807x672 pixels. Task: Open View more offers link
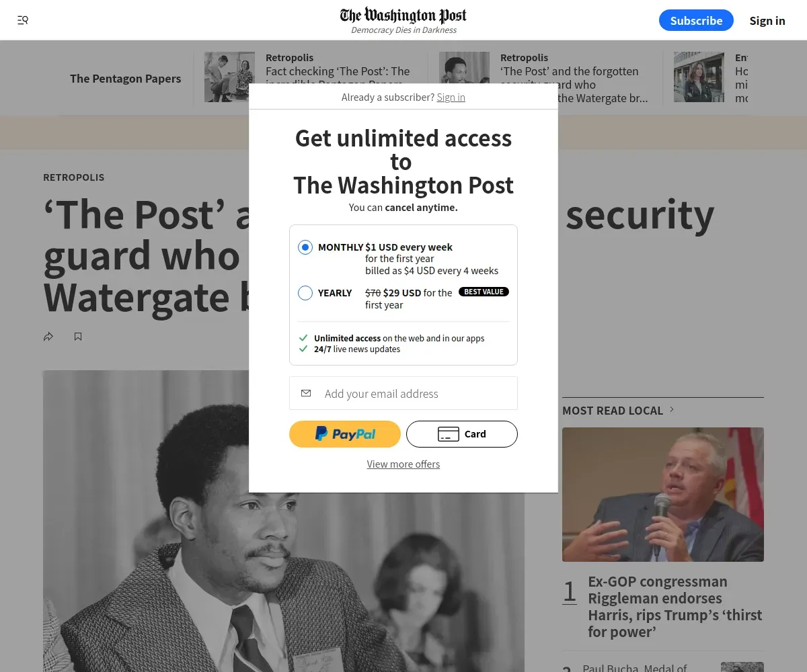coord(403,464)
